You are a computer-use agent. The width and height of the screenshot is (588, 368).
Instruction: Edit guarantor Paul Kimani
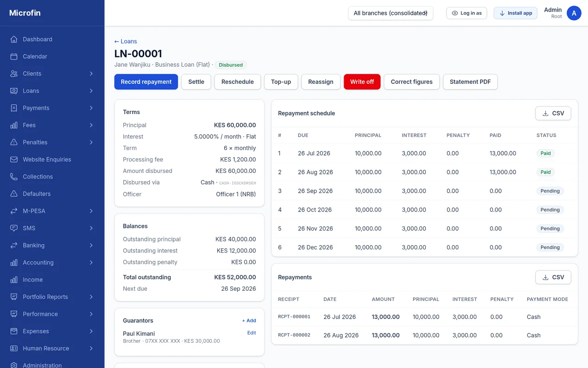pos(252,333)
